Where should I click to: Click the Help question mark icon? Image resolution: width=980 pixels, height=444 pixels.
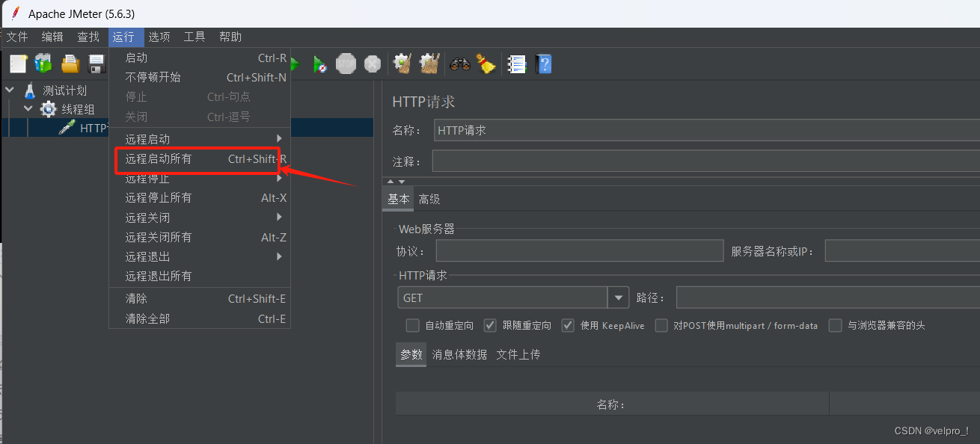pos(544,64)
